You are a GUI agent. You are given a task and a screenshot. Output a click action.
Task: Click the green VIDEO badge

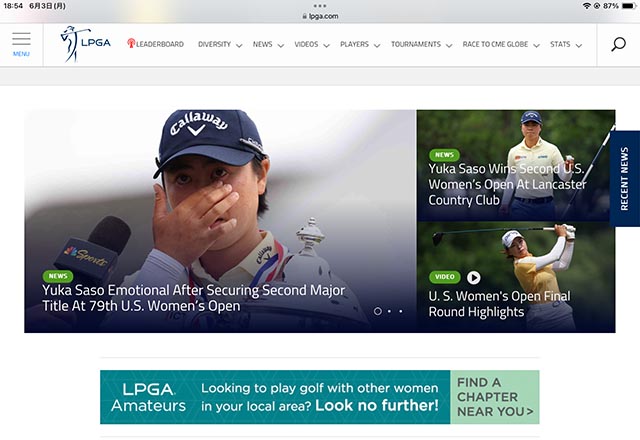[x=444, y=277]
